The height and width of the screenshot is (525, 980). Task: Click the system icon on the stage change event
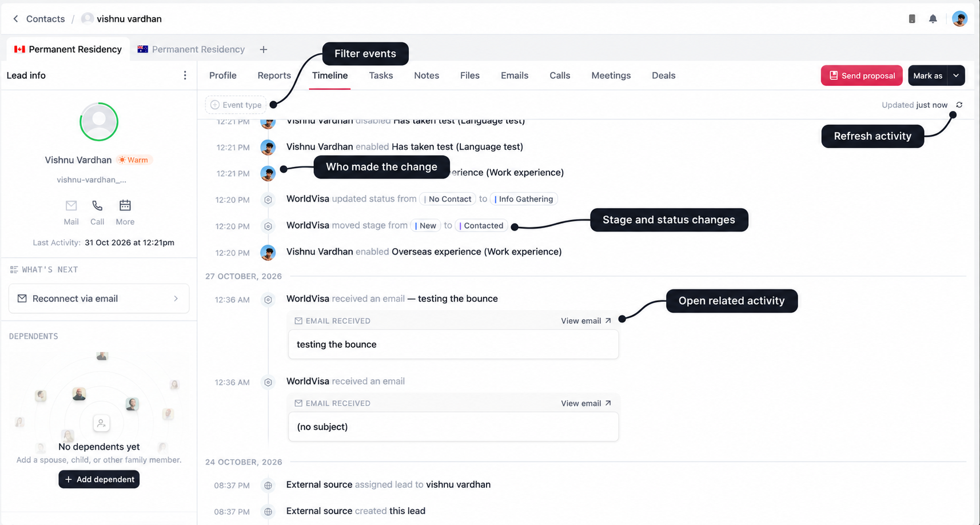(268, 226)
